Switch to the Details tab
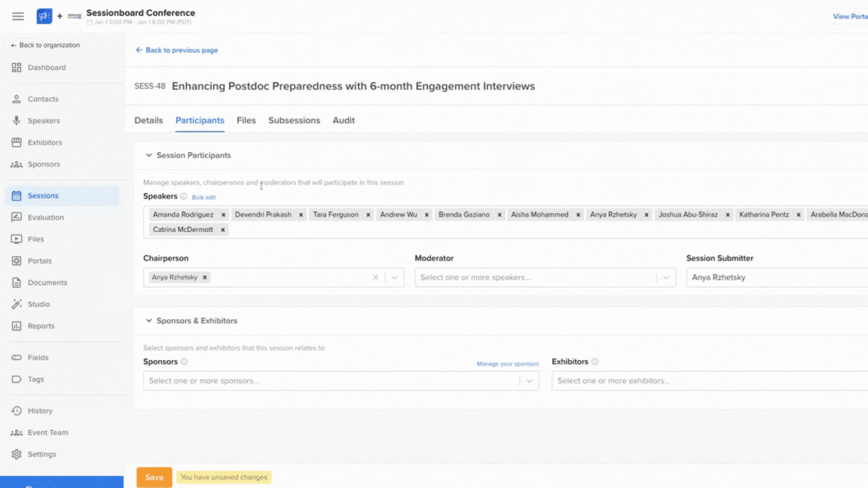868x488 pixels. (x=148, y=120)
